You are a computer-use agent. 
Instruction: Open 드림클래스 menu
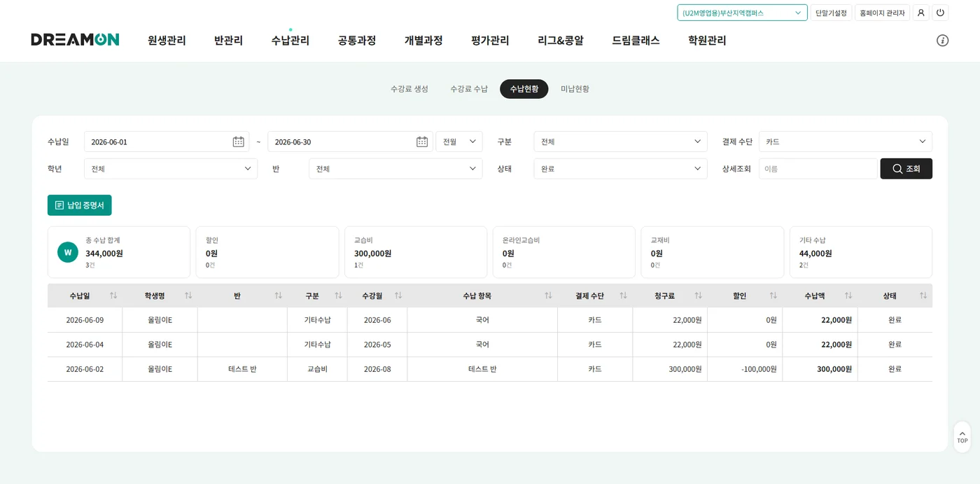pyautogui.click(x=636, y=41)
